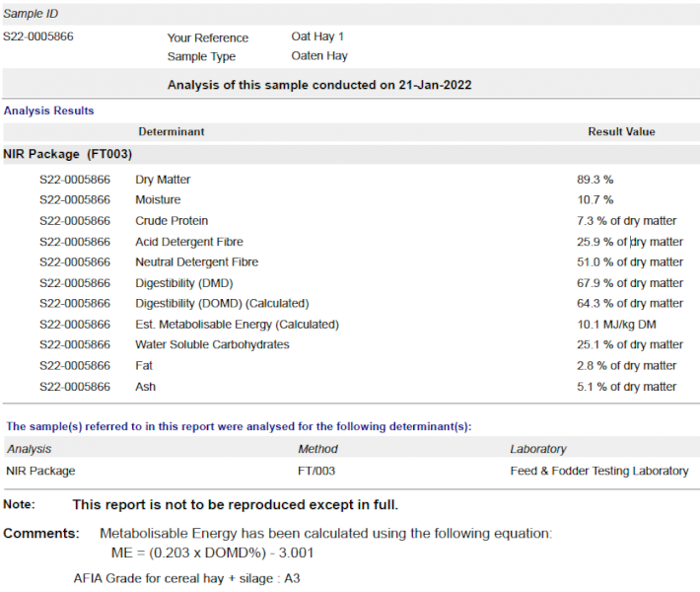Click 'Feed & Fodder Testing Laboratory' text
700x592 pixels.
tap(598, 471)
